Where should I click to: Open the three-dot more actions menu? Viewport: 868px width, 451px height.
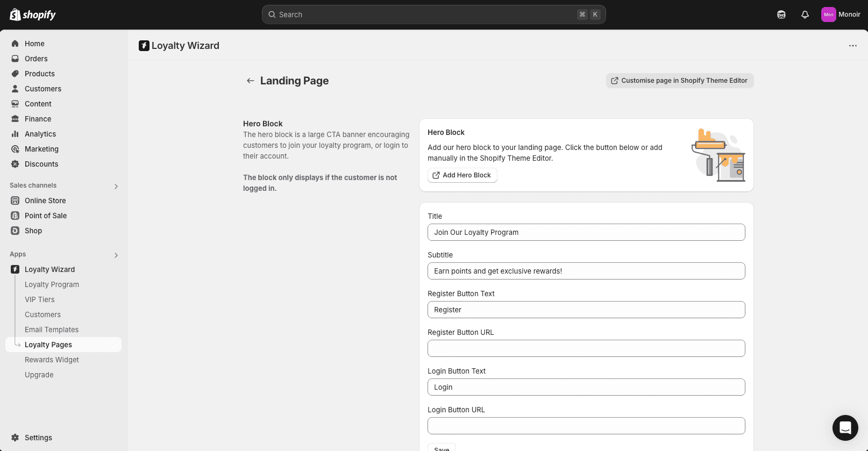point(853,46)
